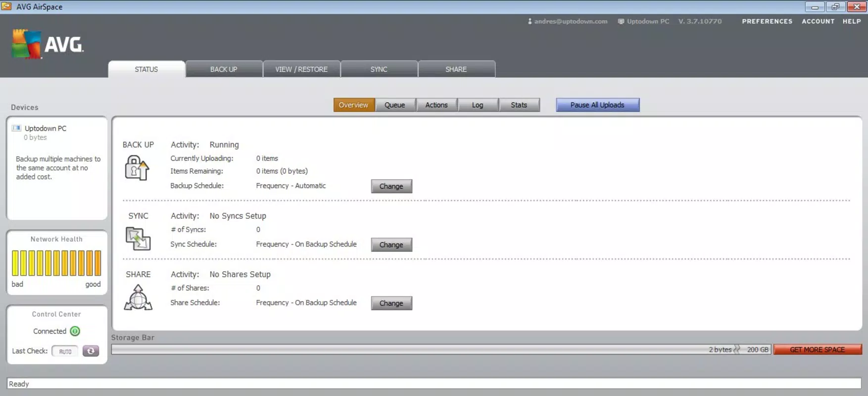This screenshot has width=868, height=396.
Task: Click the 200 GB storage label
Action: tap(758, 349)
